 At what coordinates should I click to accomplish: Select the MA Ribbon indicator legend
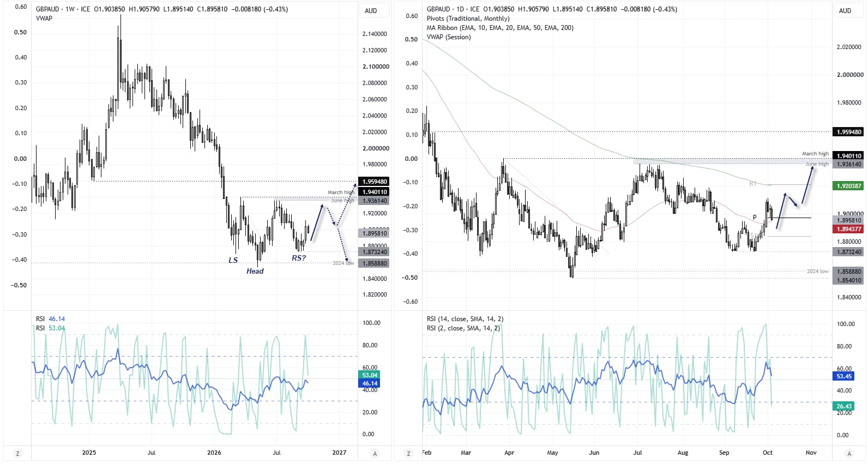pyautogui.click(x=500, y=28)
